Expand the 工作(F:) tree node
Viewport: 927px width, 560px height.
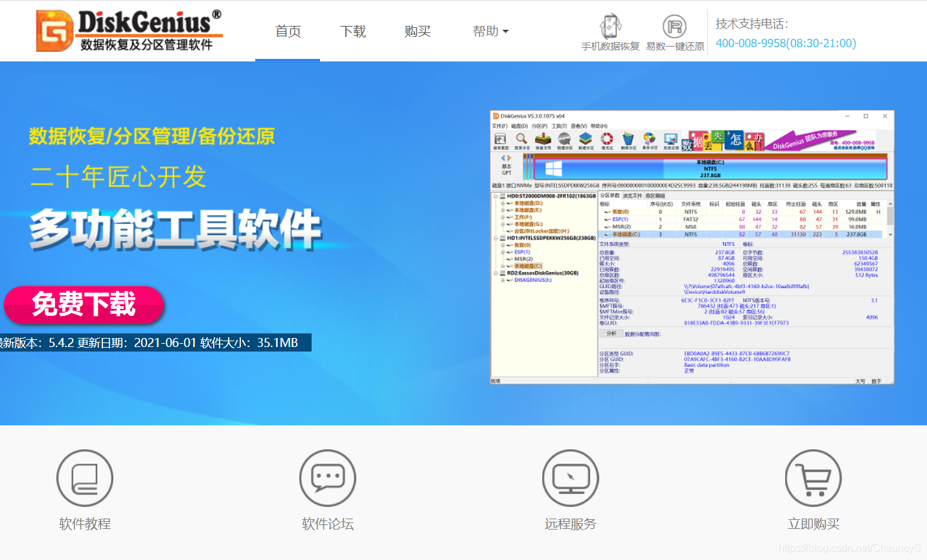pos(503,218)
